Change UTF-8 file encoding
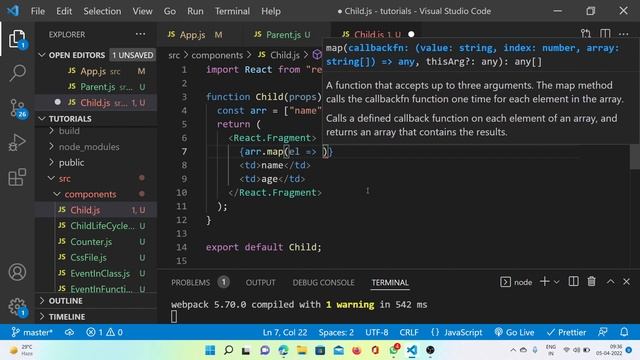Viewport: 640px width, 360px height. coord(377,332)
